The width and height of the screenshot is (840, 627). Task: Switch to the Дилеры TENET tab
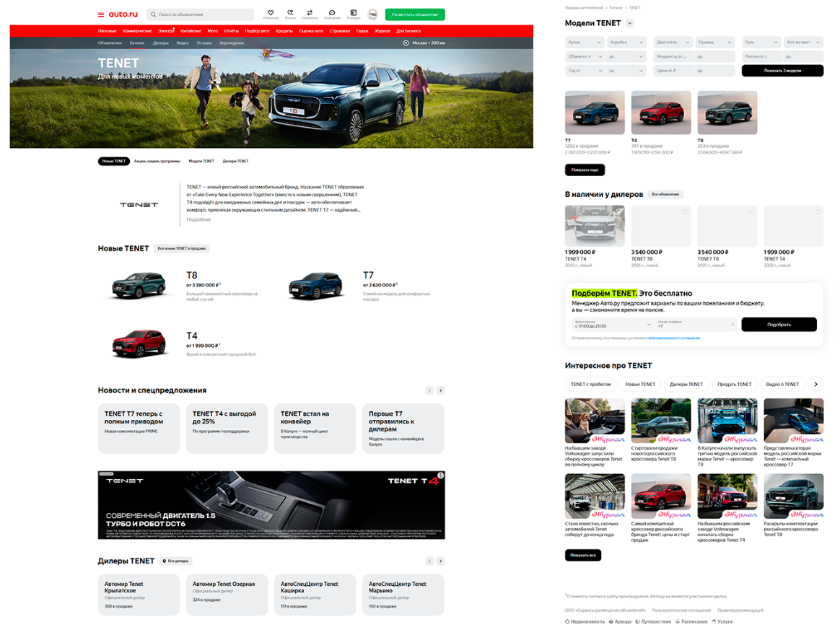coord(235,161)
